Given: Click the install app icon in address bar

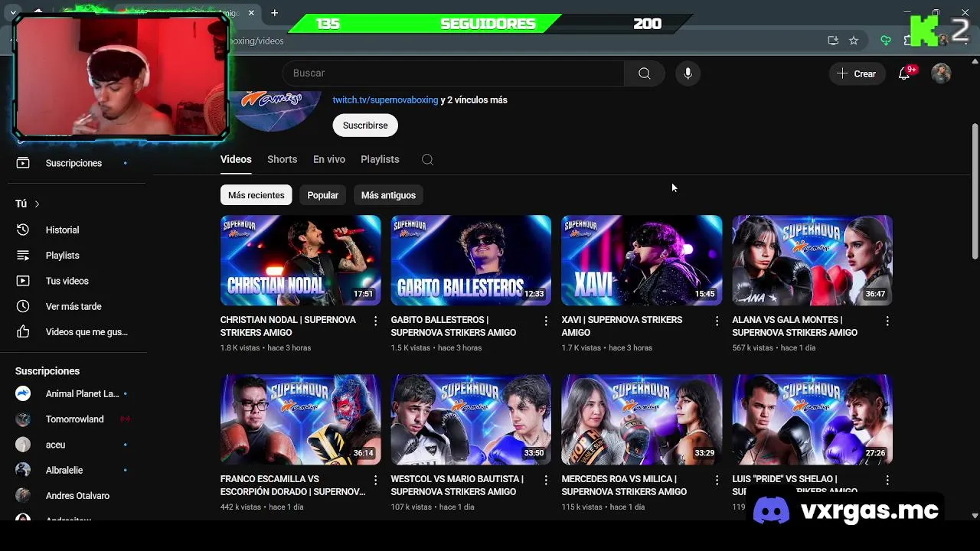Looking at the screenshot, I should point(833,41).
